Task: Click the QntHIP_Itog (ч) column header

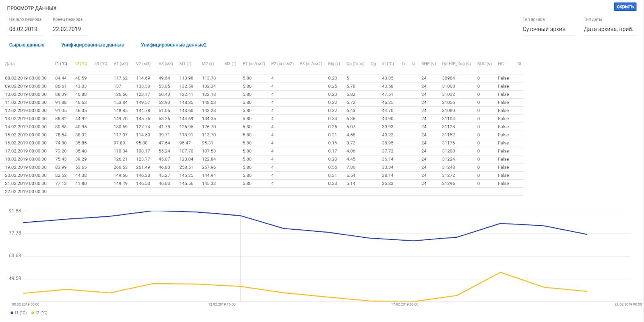Action: 456,64
